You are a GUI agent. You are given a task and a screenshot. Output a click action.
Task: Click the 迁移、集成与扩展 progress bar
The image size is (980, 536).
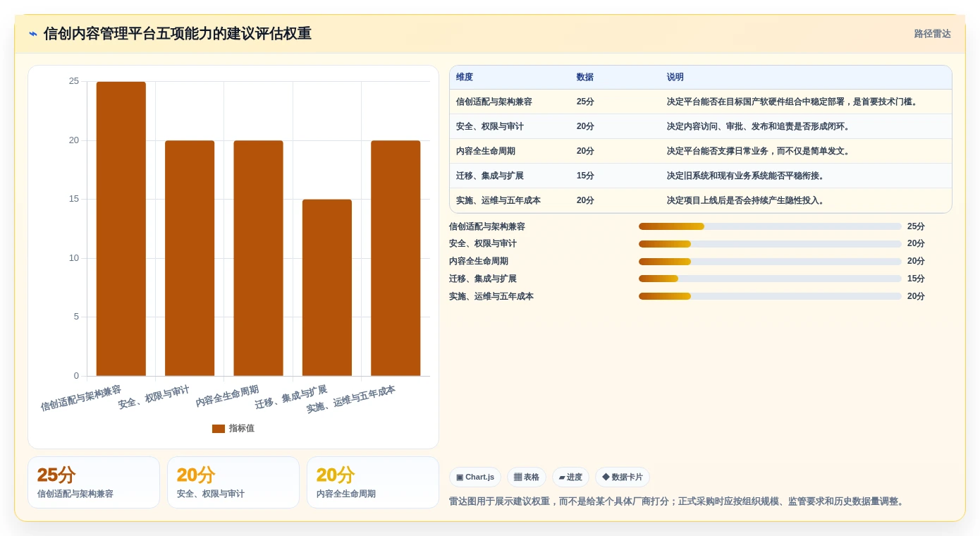point(770,279)
